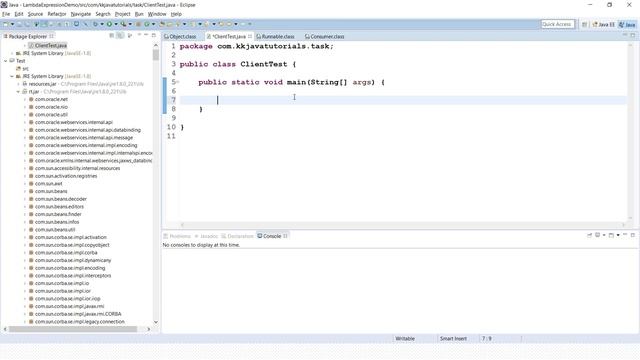Minimize the Console panel
640x360 pixels.
point(625,235)
